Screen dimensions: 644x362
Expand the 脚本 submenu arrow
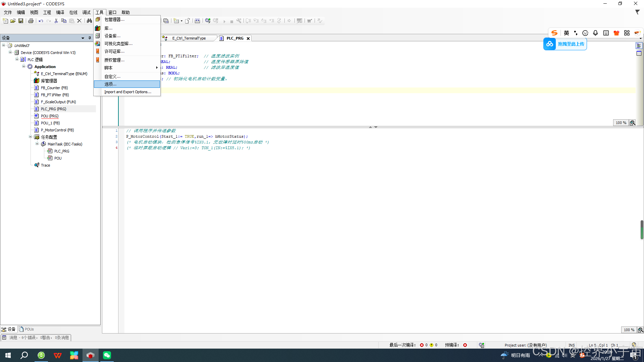[157, 68]
